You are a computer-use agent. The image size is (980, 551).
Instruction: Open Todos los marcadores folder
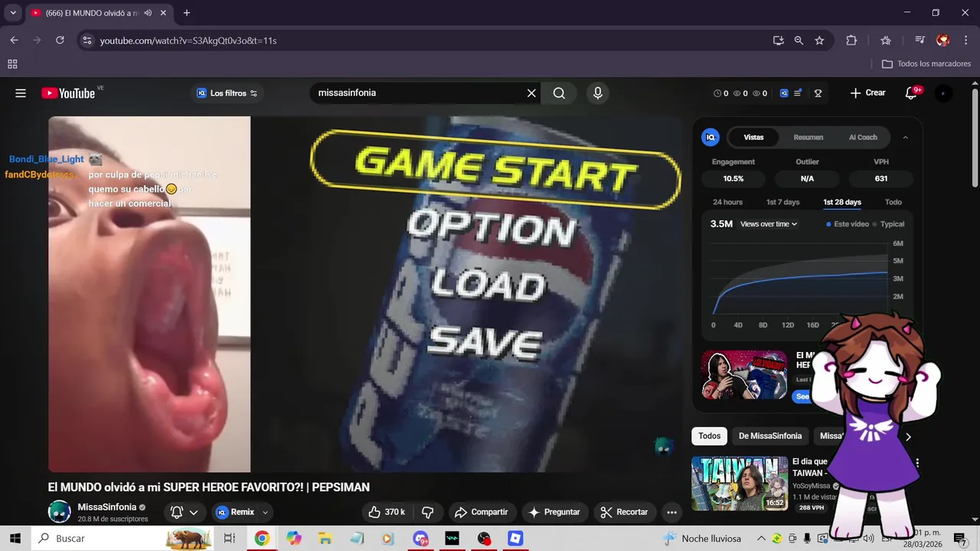coord(926,64)
